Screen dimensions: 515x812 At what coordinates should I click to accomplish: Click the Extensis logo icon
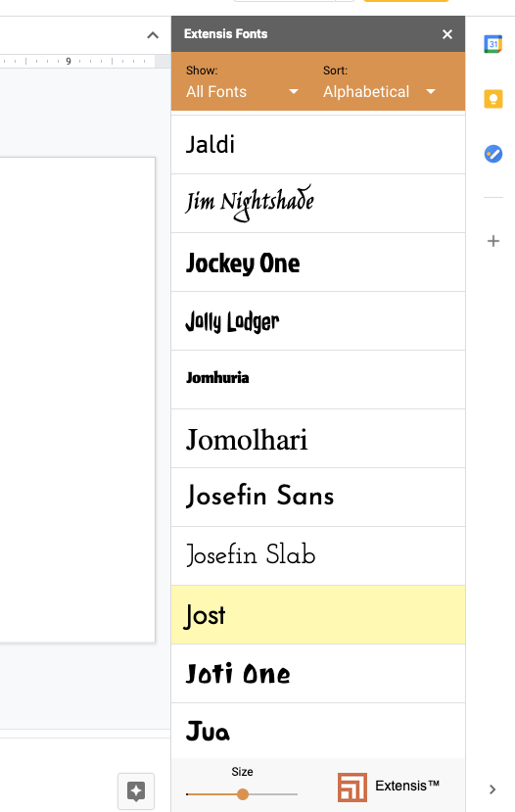tap(351, 788)
